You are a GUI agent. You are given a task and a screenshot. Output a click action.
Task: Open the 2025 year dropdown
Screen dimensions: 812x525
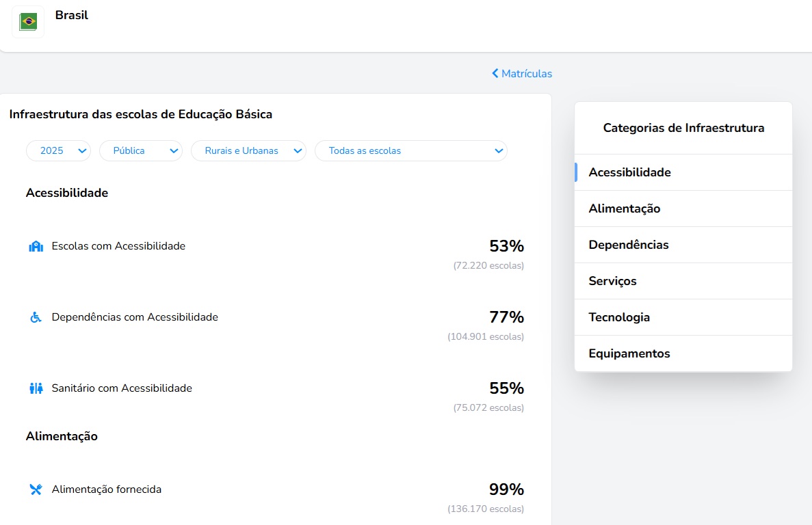(58, 150)
